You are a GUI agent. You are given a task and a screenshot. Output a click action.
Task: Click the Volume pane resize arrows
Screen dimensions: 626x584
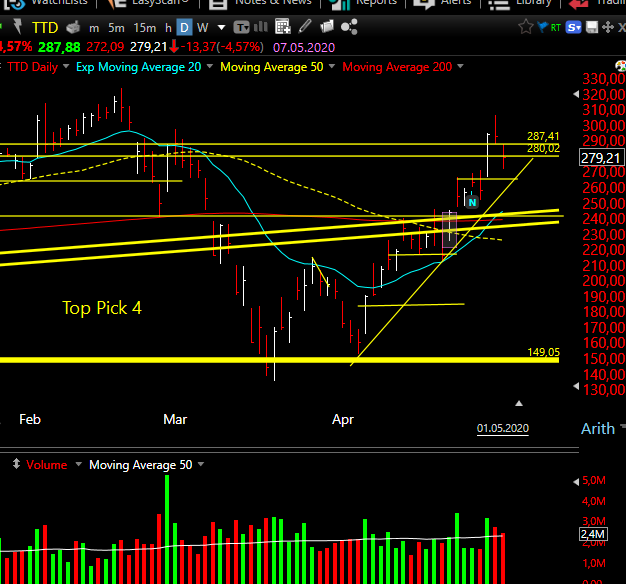tap(16, 464)
